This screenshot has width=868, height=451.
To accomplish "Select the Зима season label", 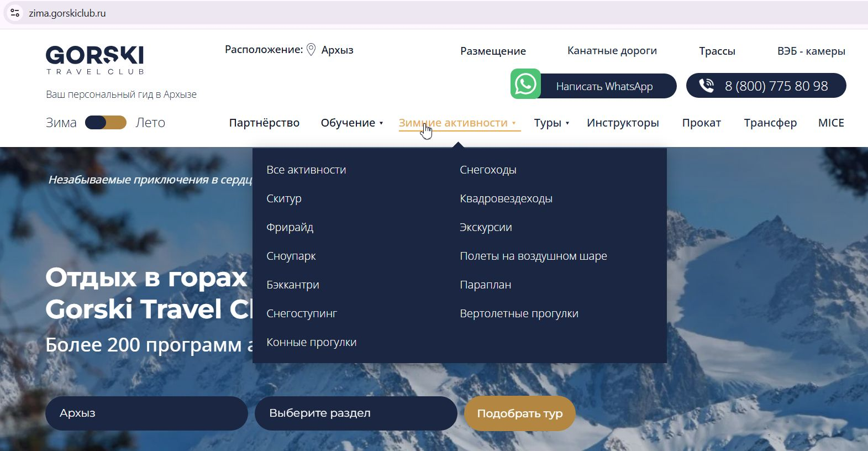I will click(61, 123).
